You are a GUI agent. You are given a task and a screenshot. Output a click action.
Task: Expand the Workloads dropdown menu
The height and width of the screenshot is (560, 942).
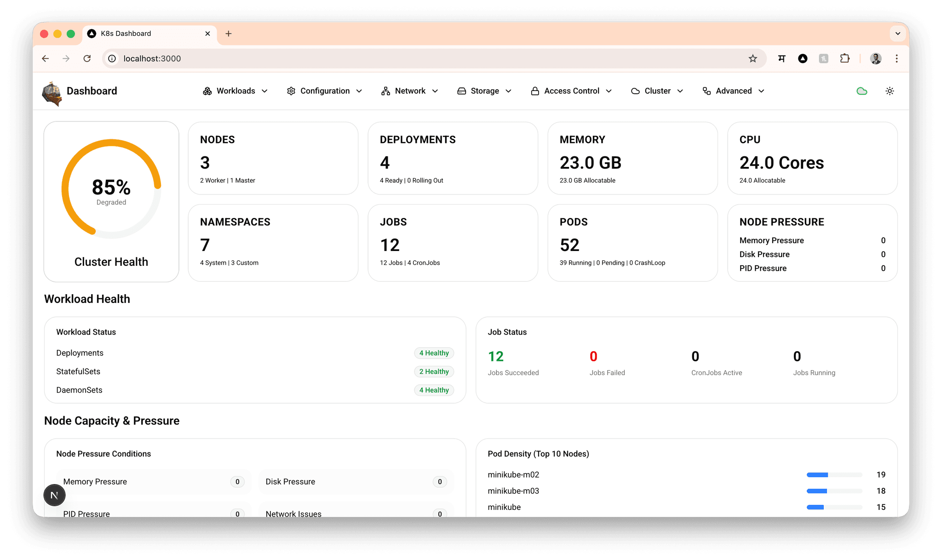tap(265, 91)
